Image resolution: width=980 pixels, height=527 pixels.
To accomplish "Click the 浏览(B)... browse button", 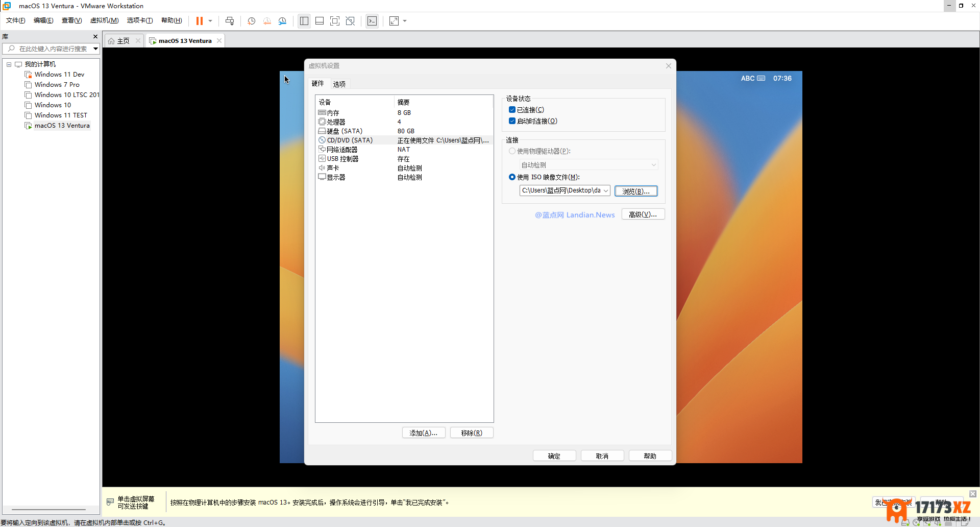I will 636,191.
